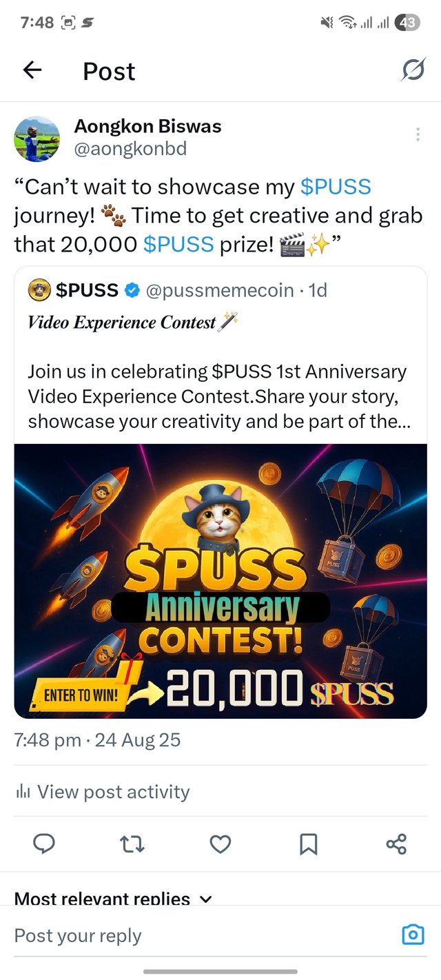Tap the Grok icon in header
Screen dimensions: 441x980
(413, 70)
